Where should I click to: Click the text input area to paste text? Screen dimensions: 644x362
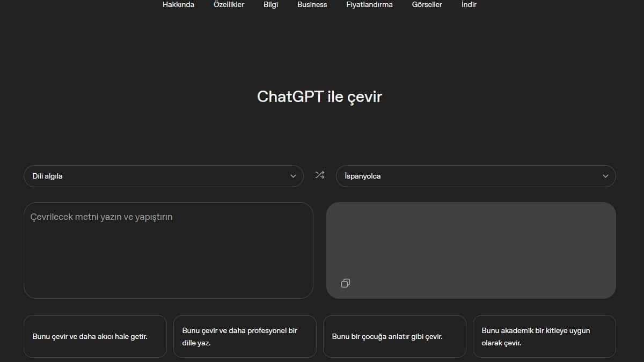[x=167, y=250]
